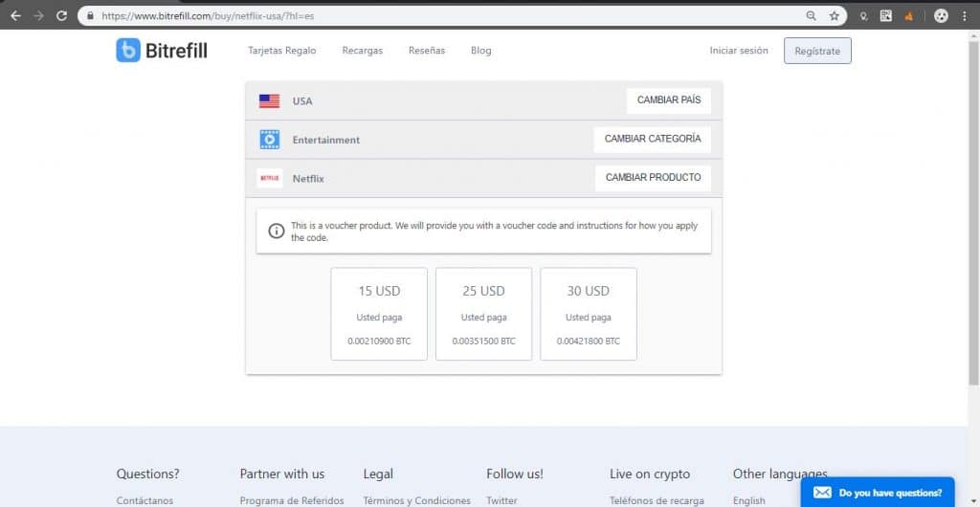The width and height of the screenshot is (980, 507).
Task: Click the "Legal" footer heading
Action: coord(378,474)
